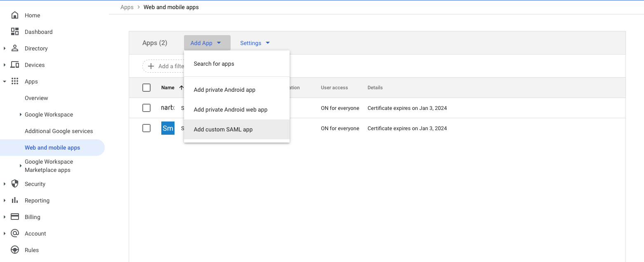Viewport: 644px width, 262px height.
Task: Select Add custom SAML app
Action: tap(223, 129)
